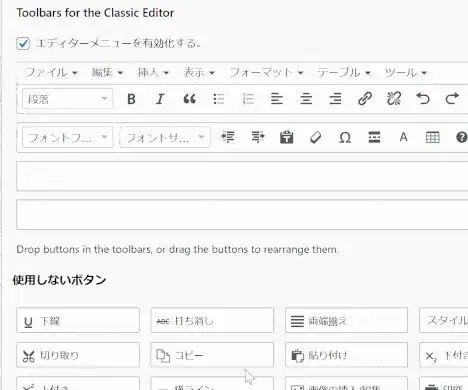Click the text color A icon
The width and height of the screenshot is (468, 390).
click(x=403, y=137)
